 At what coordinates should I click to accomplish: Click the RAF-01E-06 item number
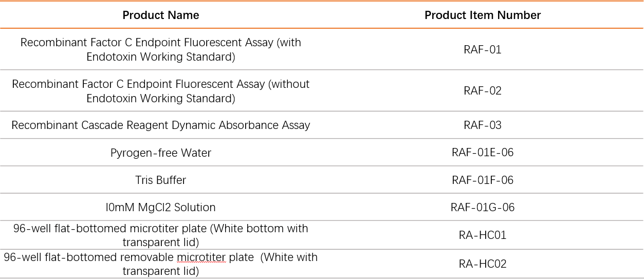(483, 153)
